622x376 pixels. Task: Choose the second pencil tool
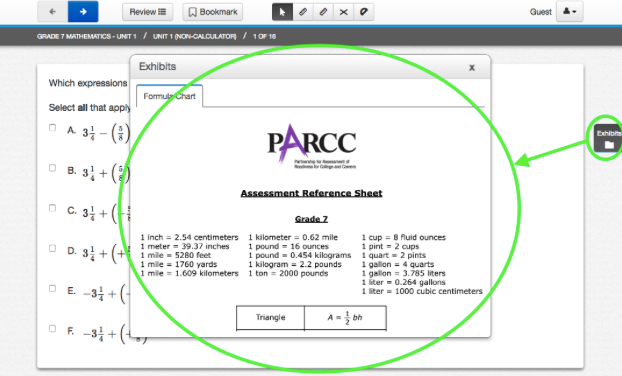coord(323,12)
